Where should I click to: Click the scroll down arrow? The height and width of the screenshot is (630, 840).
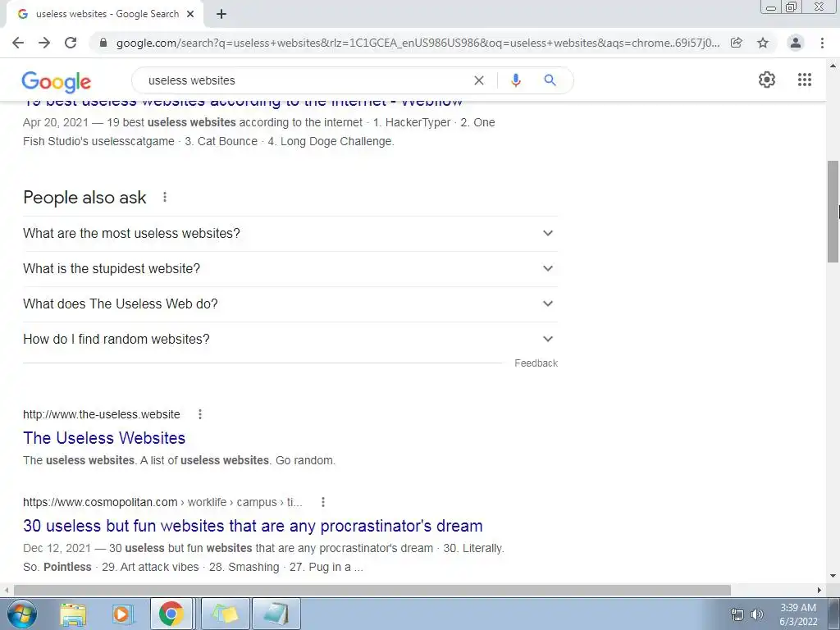pos(833,577)
